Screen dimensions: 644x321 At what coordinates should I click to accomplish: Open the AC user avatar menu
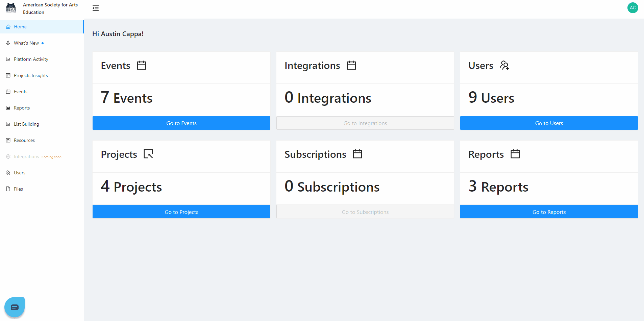(x=633, y=8)
